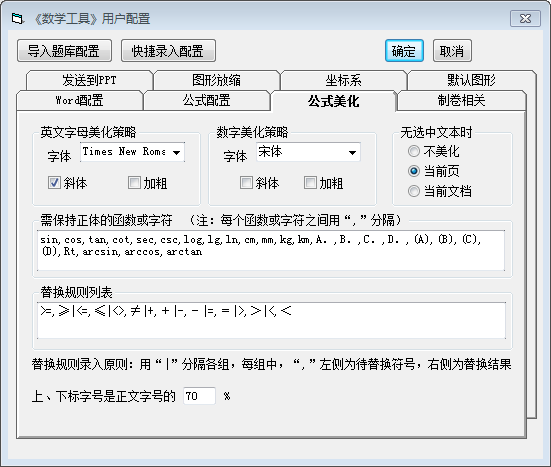The width and height of the screenshot is (551, 467).
Task: Check 加粗 under 数字美化策略
Action: [x=310, y=183]
